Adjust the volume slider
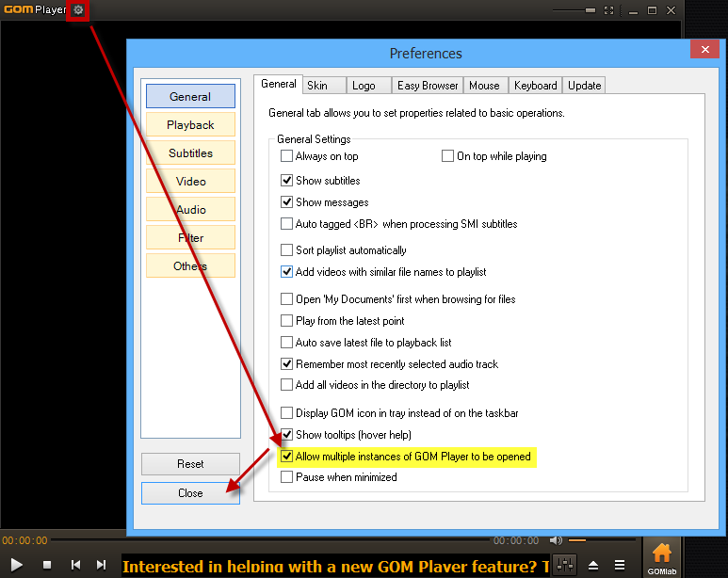Image resolution: width=728 pixels, height=578 pixels. coord(602,540)
